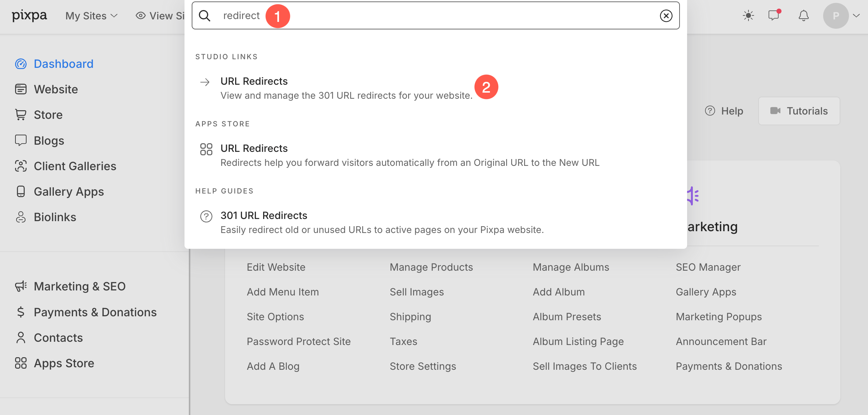
Task: Select the Dashboard menu item
Action: pos(63,64)
